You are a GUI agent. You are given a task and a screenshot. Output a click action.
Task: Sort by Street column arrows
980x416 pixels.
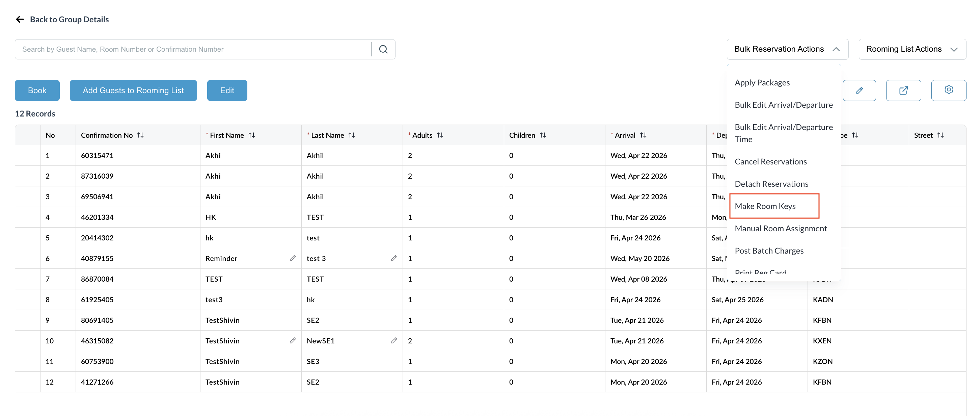click(940, 135)
